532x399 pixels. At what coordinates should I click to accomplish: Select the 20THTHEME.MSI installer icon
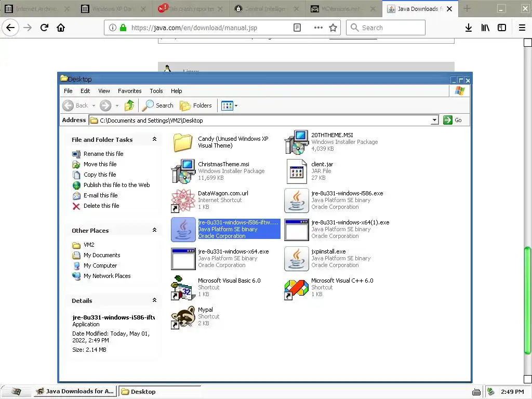(296, 142)
